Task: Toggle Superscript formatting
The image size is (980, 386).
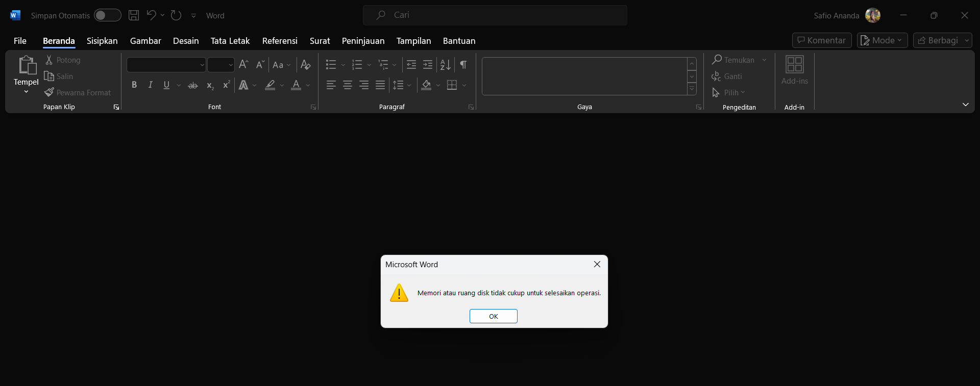Action: point(226,85)
